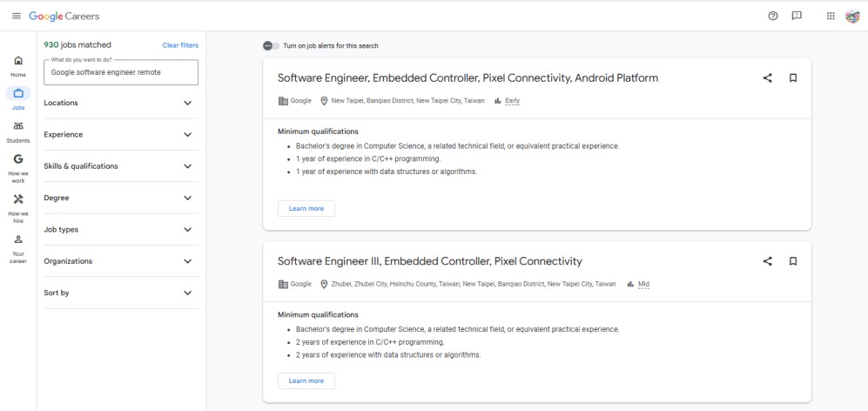Open Students section in sidebar
Screen dimensions: 868x411
pyautogui.click(x=18, y=131)
